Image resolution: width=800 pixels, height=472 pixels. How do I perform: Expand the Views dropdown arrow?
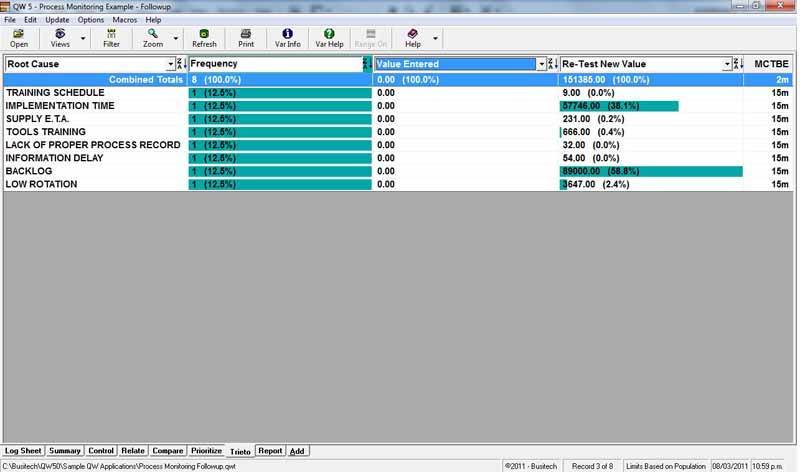[83, 38]
